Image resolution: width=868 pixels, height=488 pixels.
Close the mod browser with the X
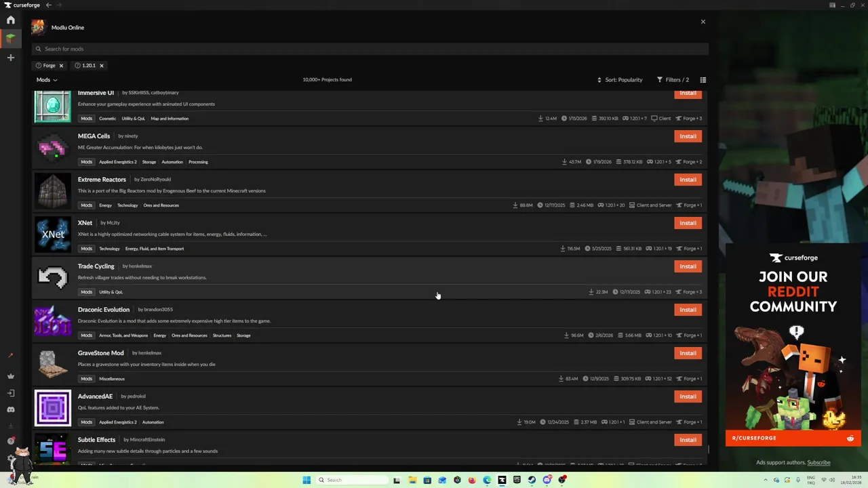(x=703, y=22)
